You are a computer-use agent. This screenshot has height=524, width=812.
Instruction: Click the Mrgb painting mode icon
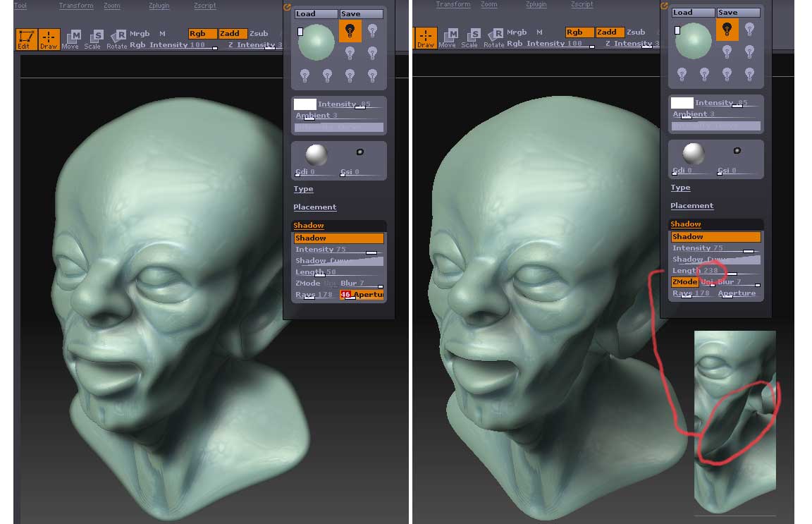point(139,33)
